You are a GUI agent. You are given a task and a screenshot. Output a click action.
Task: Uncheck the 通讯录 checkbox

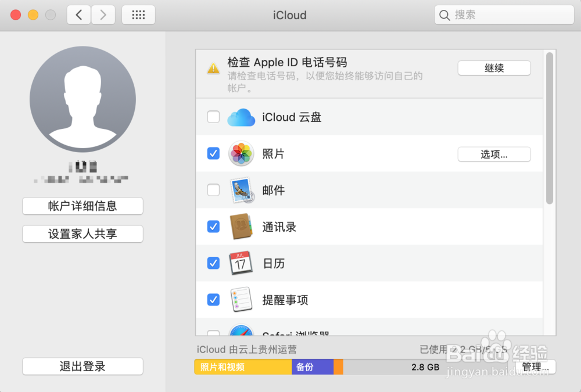click(213, 226)
